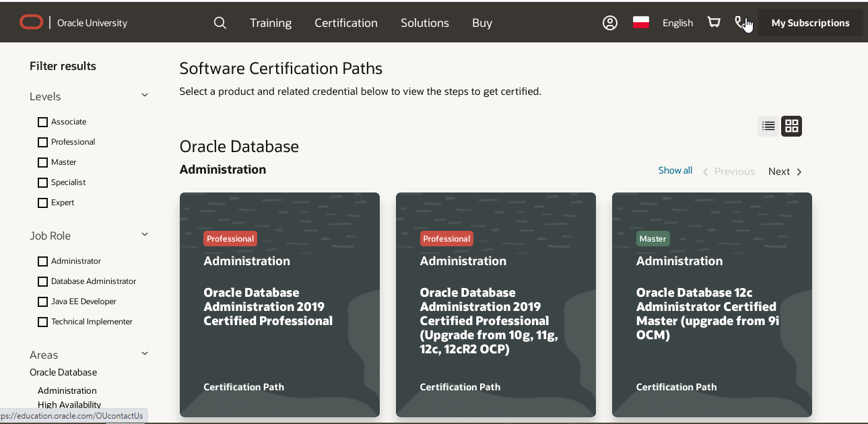Screen dimensions: 868x424
Task: Switch to list view icon
Action: (x=768, y=126)
